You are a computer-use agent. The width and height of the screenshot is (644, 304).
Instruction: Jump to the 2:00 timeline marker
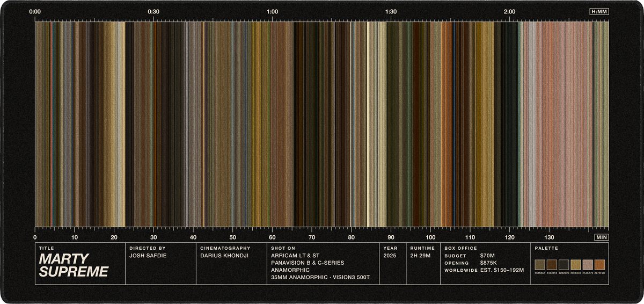point(510,11)
